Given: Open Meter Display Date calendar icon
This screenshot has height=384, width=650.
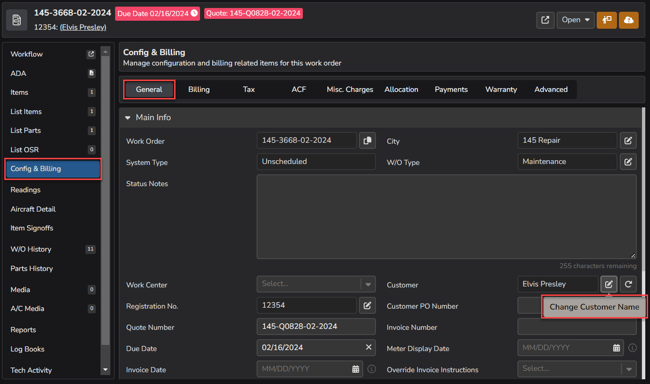Looking at the screenshot, I should (616, 348).
